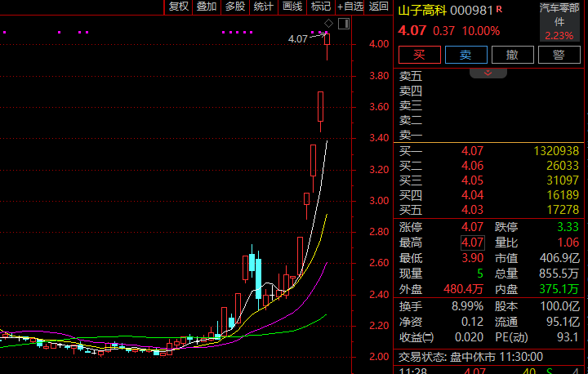
Task: Open the 复权 price adjustment options
Action: [178, 7]
